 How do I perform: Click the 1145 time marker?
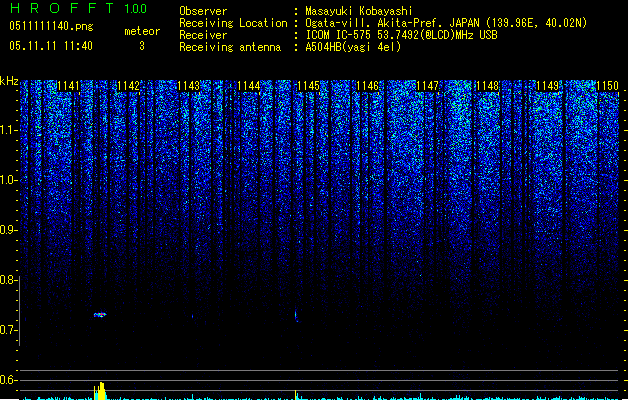[x=308, y=86]
